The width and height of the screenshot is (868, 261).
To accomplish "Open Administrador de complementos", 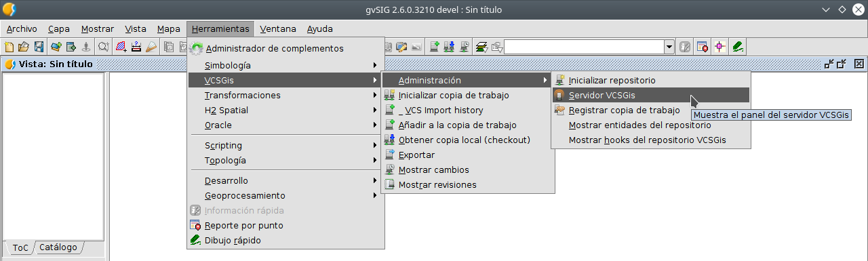I will 285,49.
